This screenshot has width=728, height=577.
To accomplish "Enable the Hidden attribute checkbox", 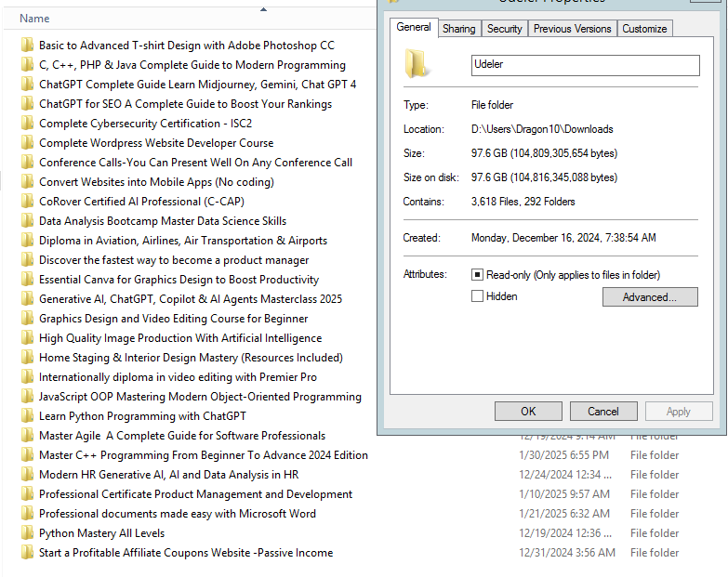I will 477,295.
